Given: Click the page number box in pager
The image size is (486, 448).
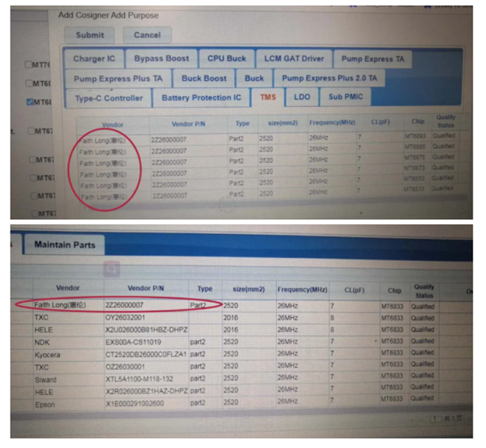Looking at the screenshot, I should (436, 419).
